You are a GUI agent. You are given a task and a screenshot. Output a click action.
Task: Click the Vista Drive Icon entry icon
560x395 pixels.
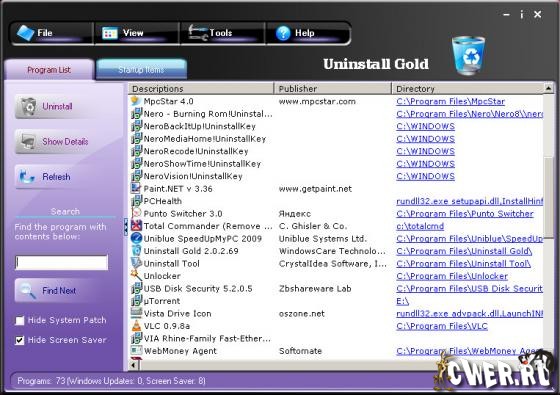136,313
